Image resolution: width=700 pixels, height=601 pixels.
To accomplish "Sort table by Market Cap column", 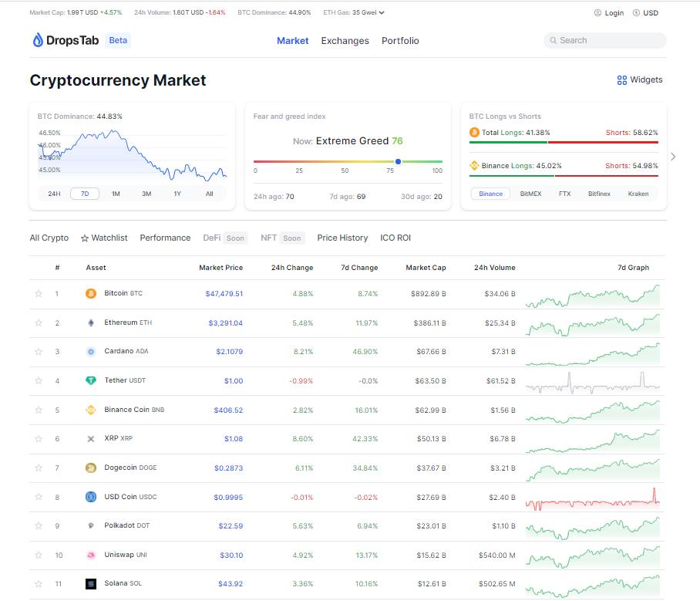I will pos(426,268).
